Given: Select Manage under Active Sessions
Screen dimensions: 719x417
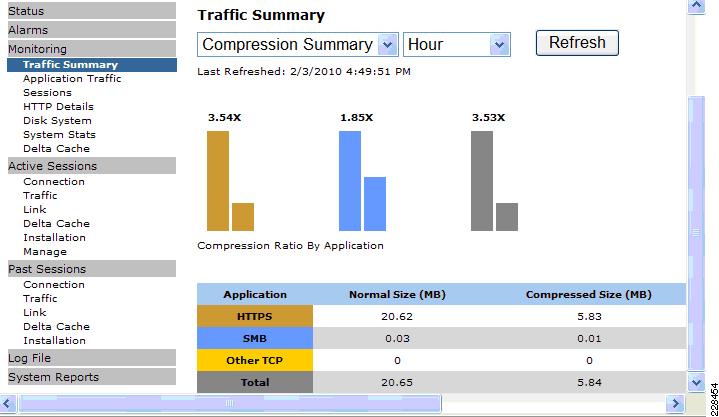Looking at the screenshot, I should click(x=45, y=251).
